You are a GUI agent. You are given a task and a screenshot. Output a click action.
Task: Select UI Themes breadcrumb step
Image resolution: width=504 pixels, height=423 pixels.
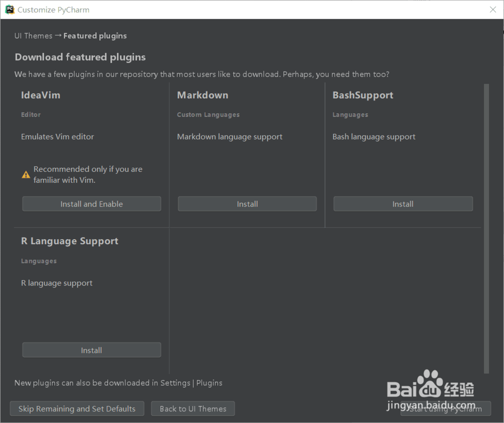point(33,36)
